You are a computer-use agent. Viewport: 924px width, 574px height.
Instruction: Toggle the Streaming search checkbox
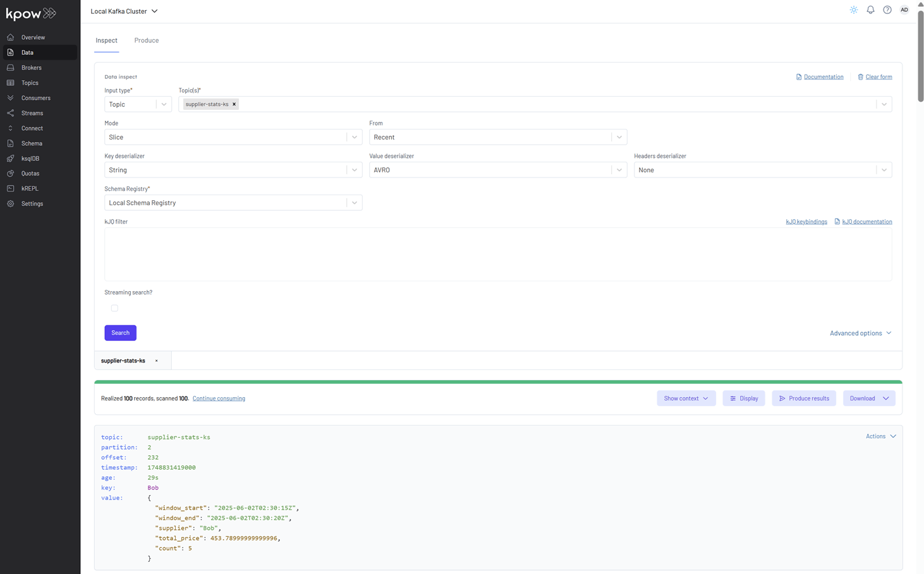(114, 308)
